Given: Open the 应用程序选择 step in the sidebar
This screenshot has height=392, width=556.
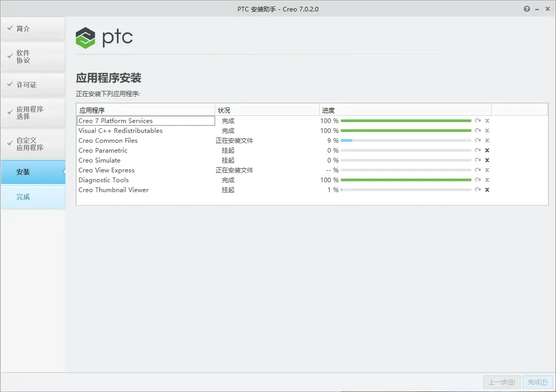Looking at the screenshot, I should tap(33, 113).
